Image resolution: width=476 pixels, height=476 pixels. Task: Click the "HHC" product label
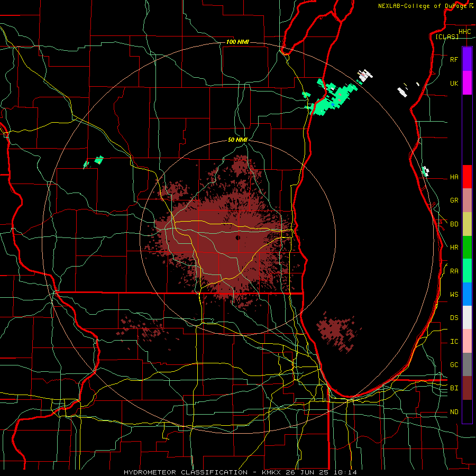pyautogui.click(x=464, y=32)
